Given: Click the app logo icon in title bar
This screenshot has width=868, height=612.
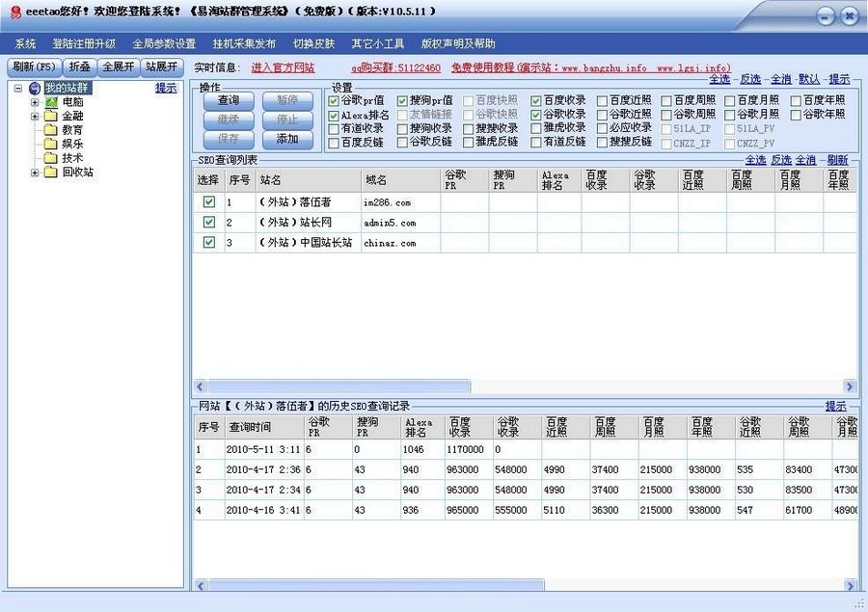Looking at the screenshot, I should tap(16, 12).
